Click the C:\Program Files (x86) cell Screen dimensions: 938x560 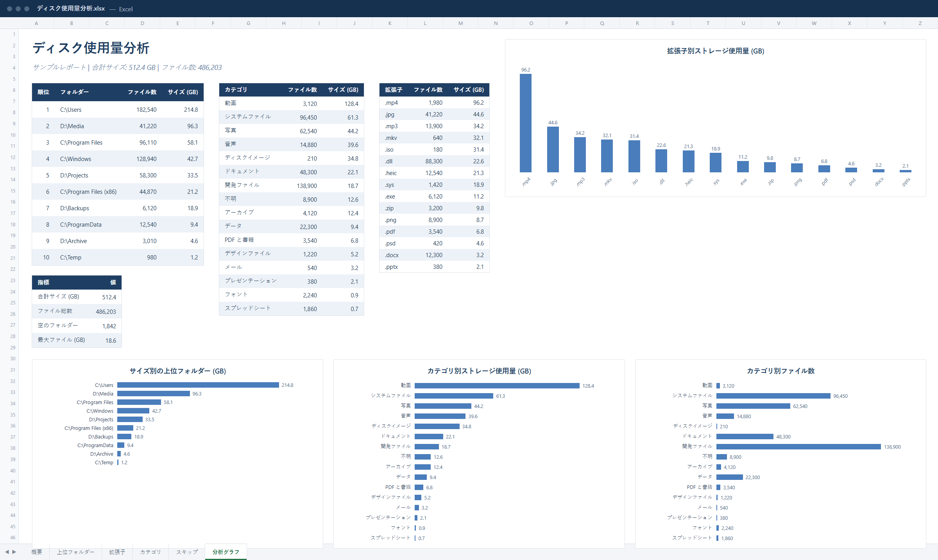tap(88, 191)
